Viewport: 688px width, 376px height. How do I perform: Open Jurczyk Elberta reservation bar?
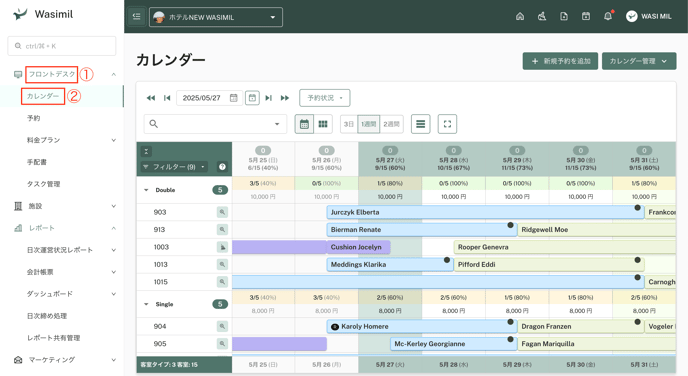point(485,212)
